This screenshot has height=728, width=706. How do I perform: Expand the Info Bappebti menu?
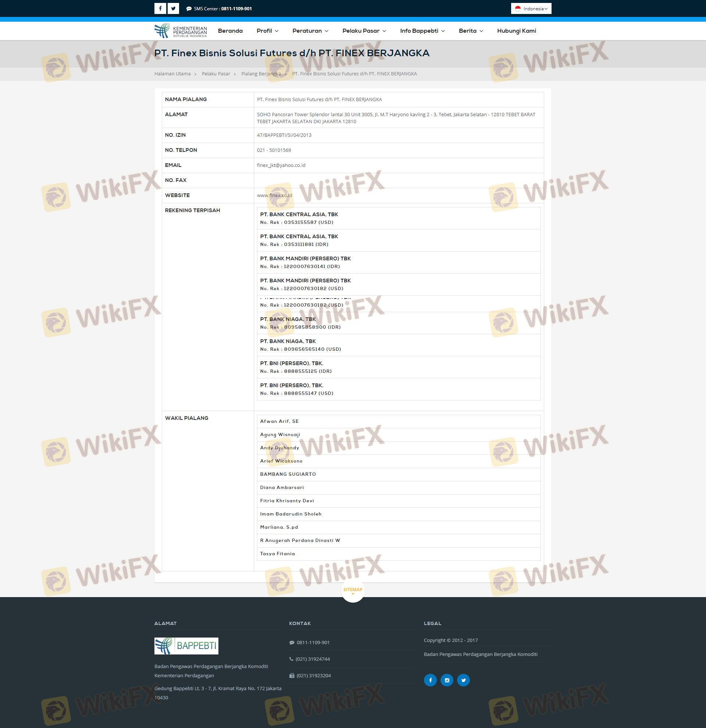tap(422, 31)
